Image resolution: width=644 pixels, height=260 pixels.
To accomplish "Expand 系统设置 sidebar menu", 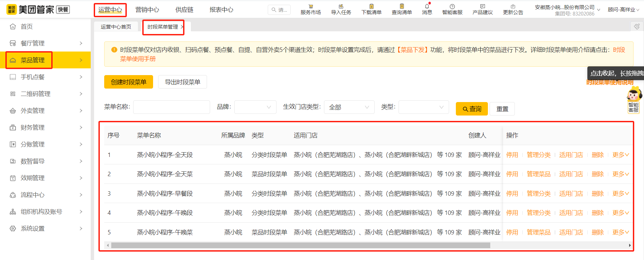I will click(45, 228).
